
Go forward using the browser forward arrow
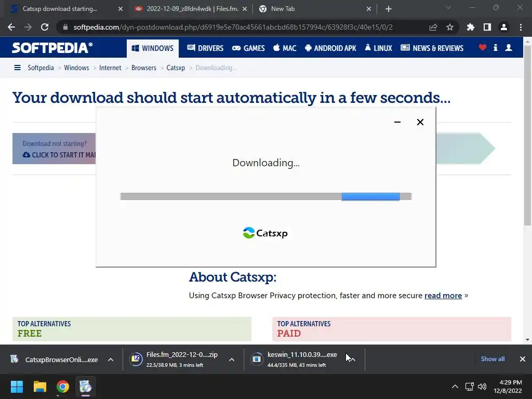pos(28,27)
